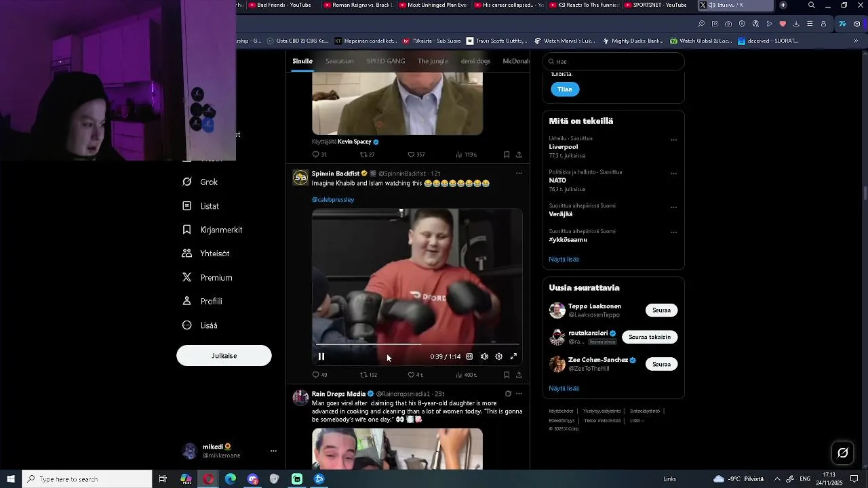
Task: Open the SPEED GANG timeline tab
Action: [x=386, y=61]
